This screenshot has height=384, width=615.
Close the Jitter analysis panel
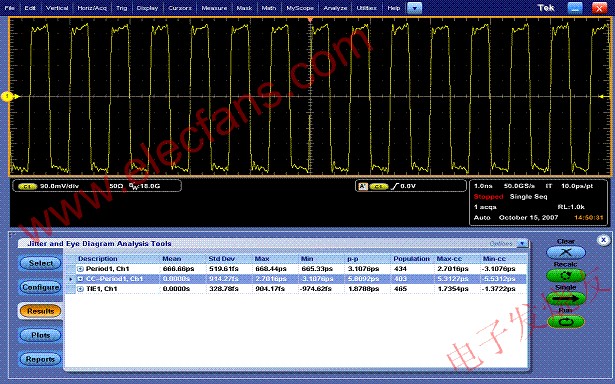coord(603,240)
